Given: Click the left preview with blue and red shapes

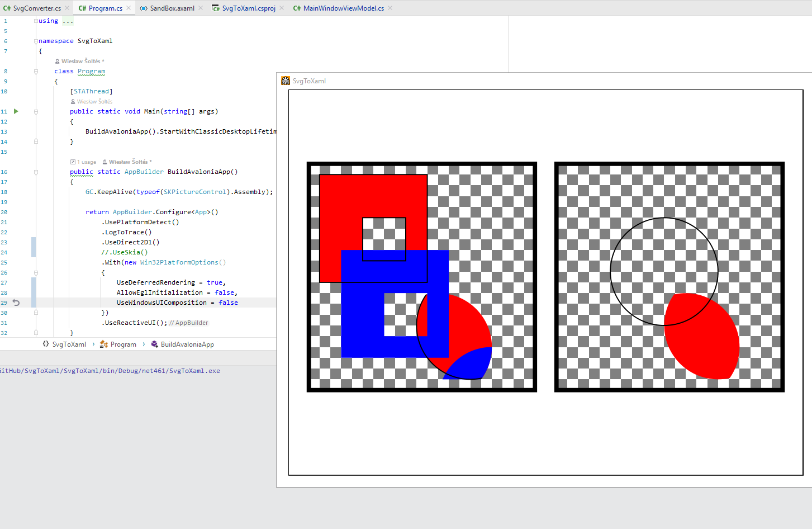Looking at the screenshot, I should click(x=422, y=277).
